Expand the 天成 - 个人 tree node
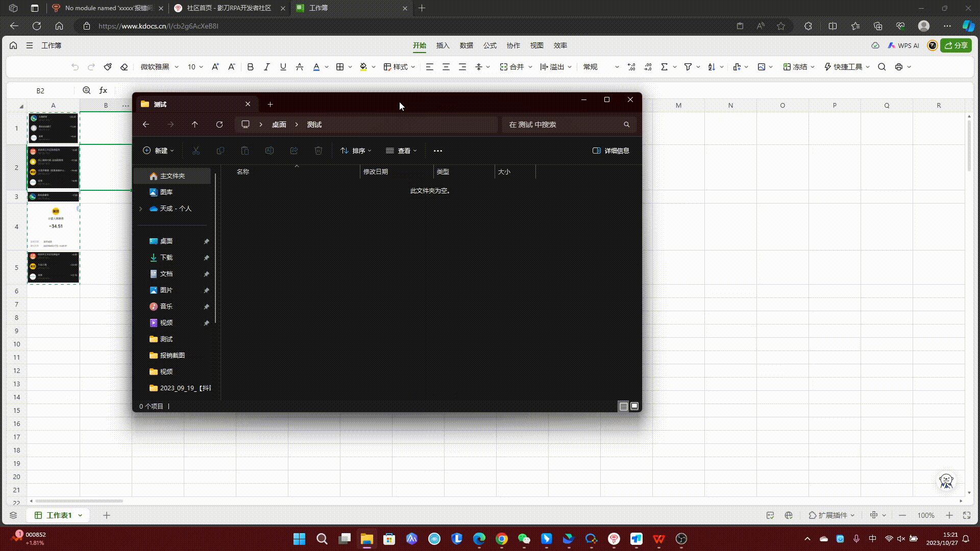This screenshot has width=980, height=551. pyautogui.click(x=141, y=209)
